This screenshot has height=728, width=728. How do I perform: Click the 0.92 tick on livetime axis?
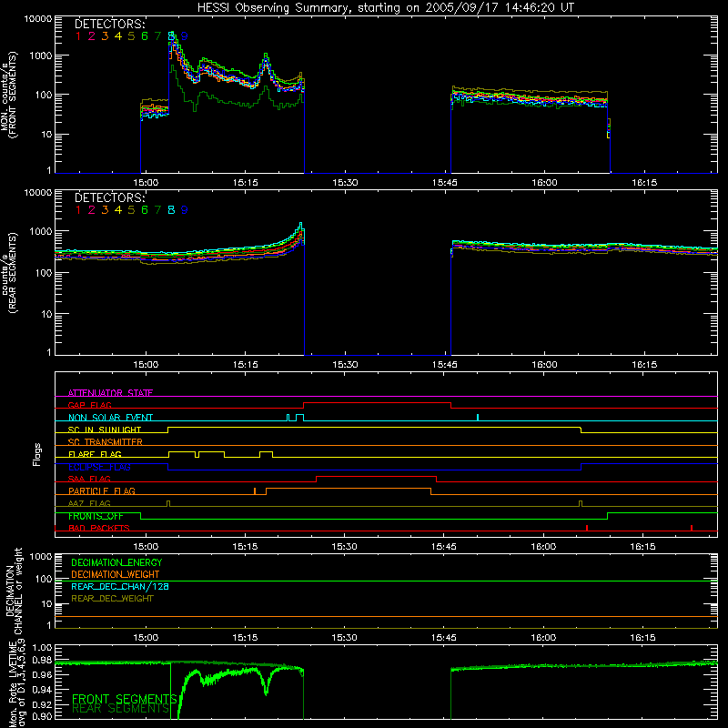pos(42,703)
